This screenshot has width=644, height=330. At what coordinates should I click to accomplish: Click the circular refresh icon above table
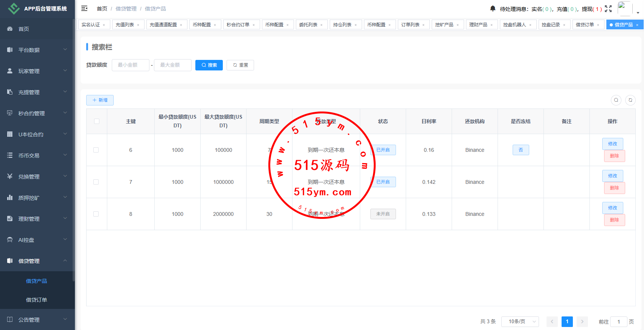(x=630, y=100)
